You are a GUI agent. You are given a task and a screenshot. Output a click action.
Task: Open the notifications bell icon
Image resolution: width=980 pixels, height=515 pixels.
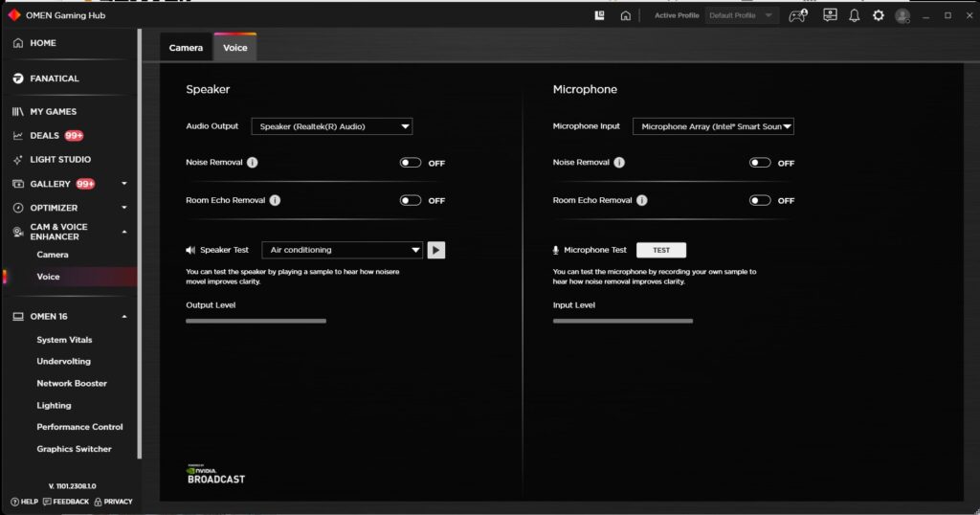(x=854, y=15)
